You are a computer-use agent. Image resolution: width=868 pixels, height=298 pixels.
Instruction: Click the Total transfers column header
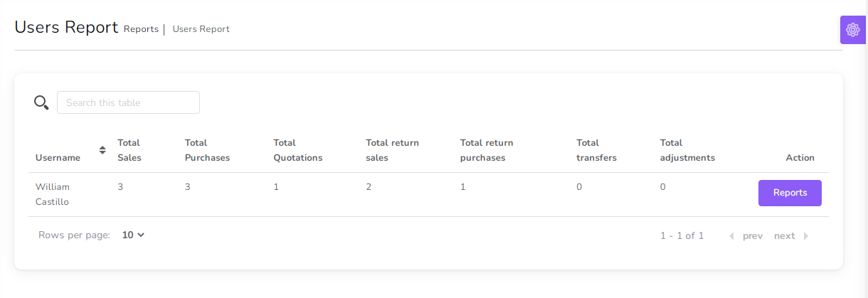[596, 150]
